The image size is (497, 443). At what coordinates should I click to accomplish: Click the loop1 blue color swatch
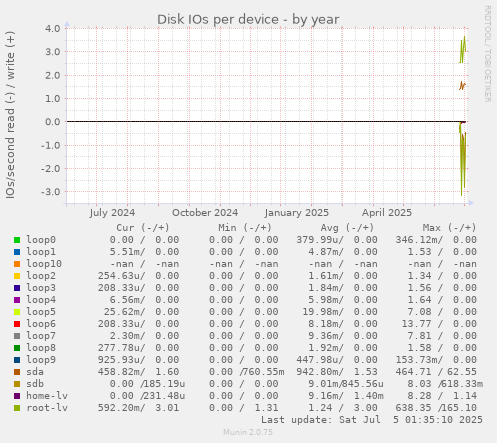point(17,252)
